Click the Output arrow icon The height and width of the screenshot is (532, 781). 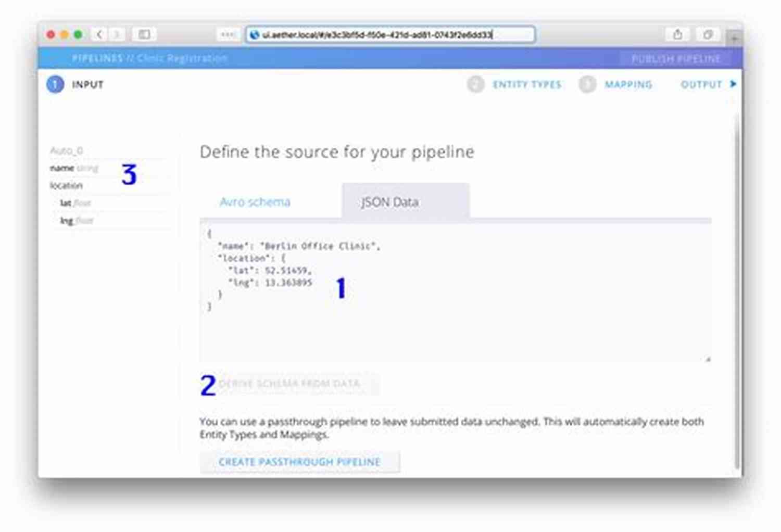733,84
